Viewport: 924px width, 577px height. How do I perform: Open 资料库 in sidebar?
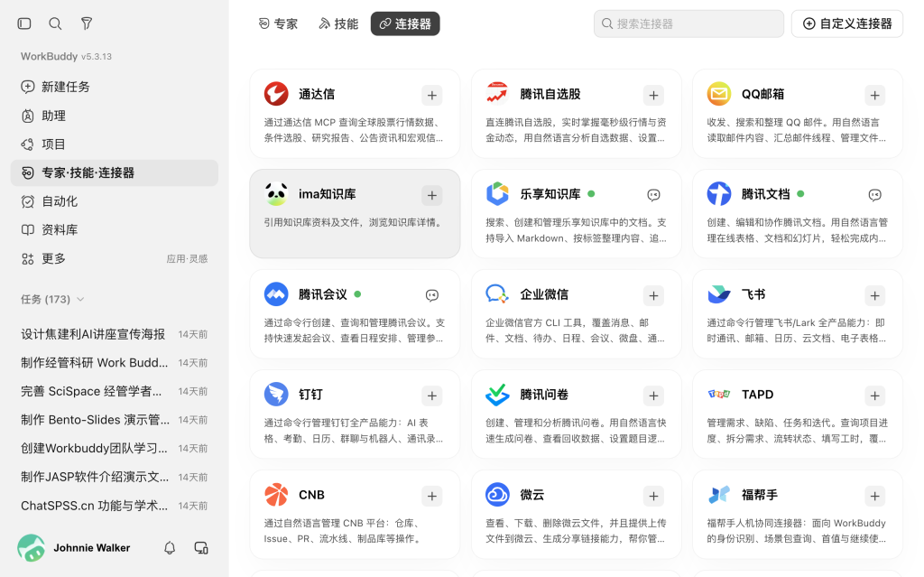point(115,229)
